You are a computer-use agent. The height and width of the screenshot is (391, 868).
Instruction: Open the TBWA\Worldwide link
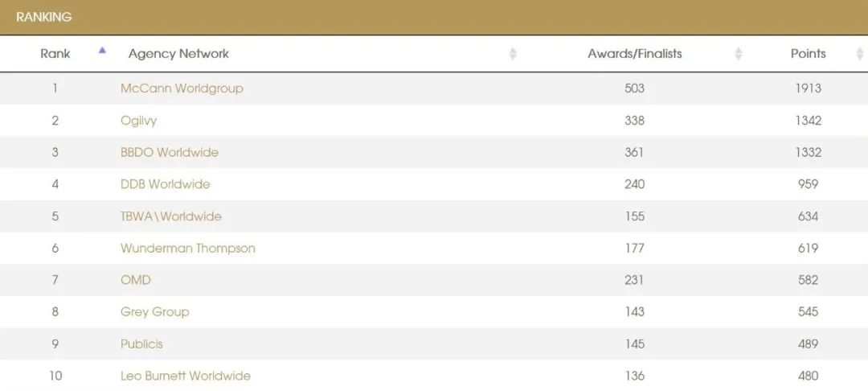click(x=171, y=216)
